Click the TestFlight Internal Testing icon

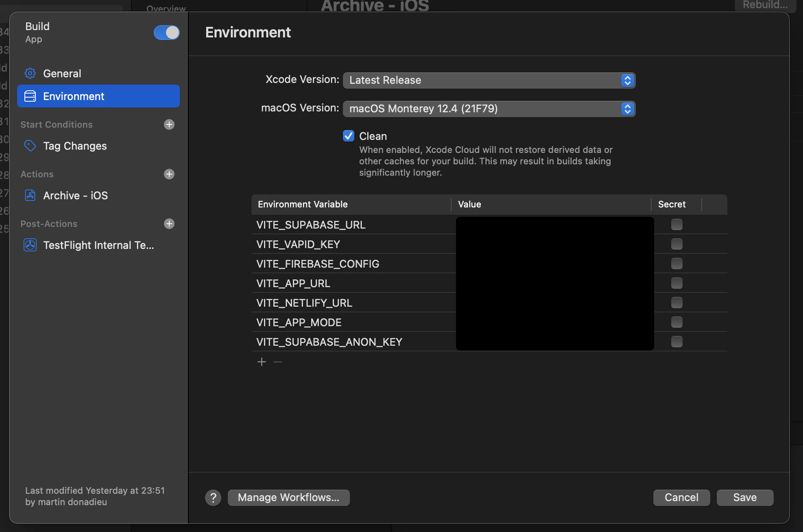click(x=30, y=245)
